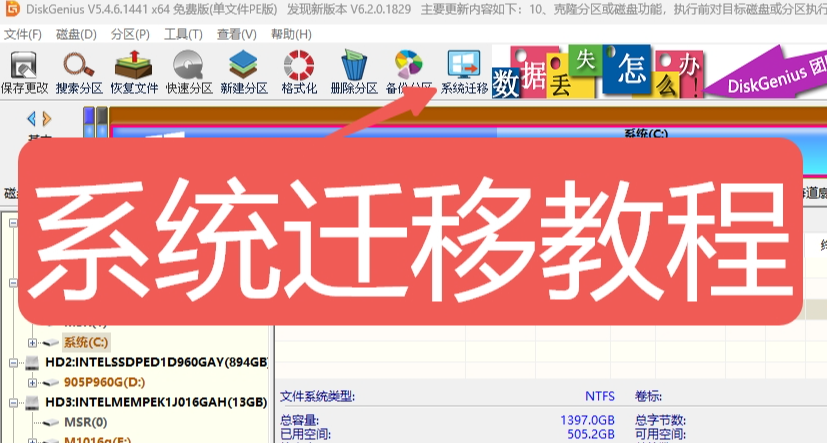
Task: Click the 总容量 label
Action: (x=299, y=420)
